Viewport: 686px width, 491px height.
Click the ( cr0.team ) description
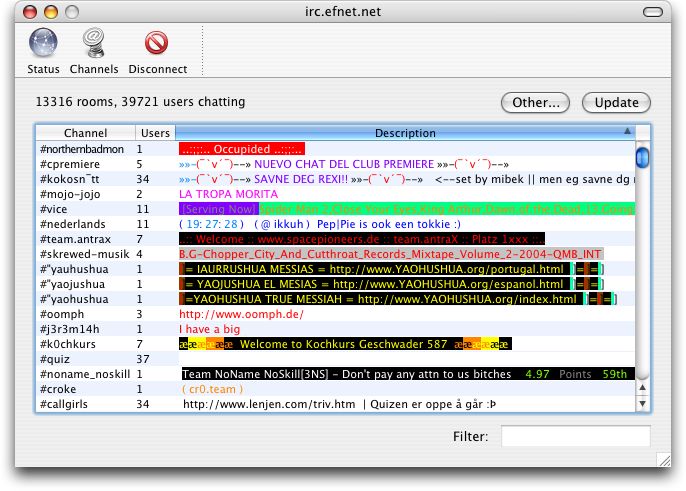click(212, 389)
